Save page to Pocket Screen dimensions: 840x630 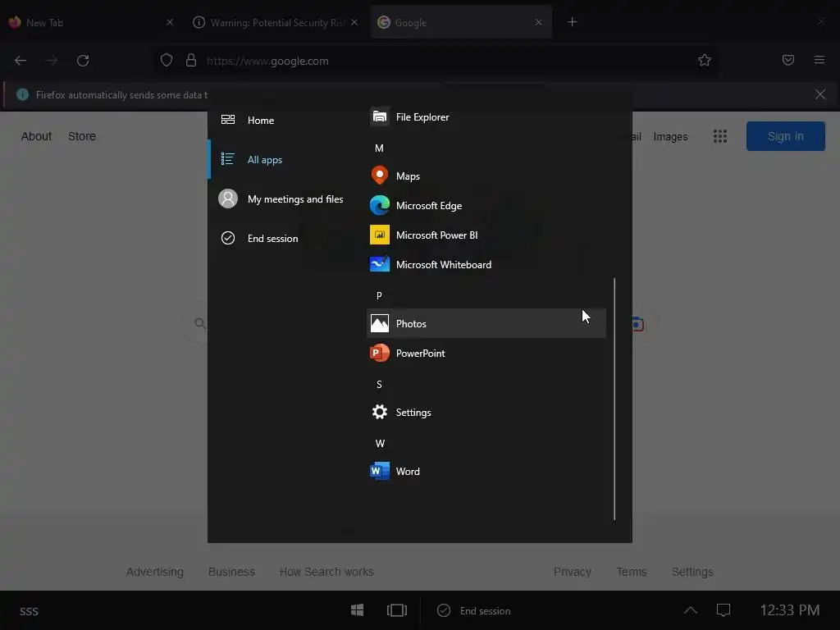788,60
